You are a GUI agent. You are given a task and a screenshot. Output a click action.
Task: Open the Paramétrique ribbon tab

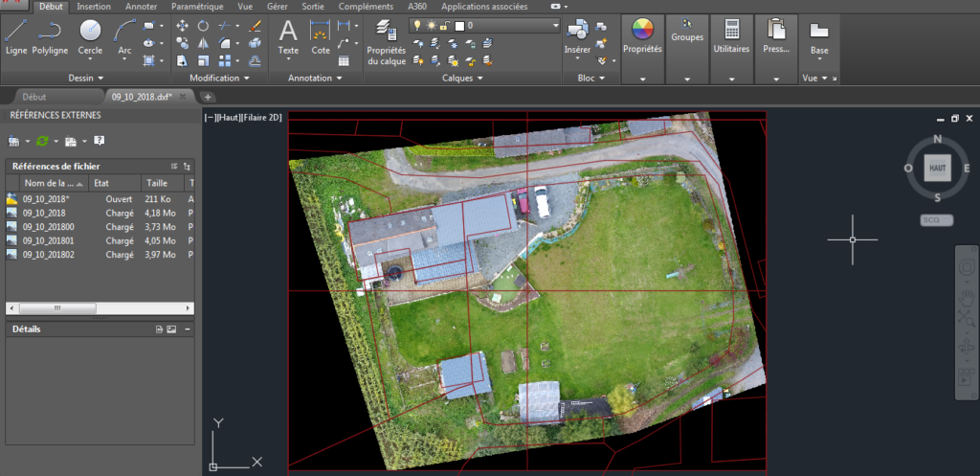197,7
